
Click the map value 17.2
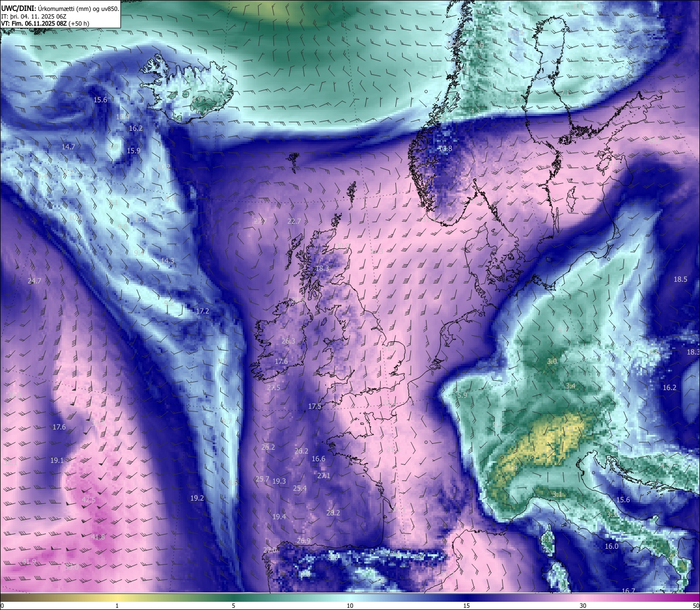tap(202, 311)
